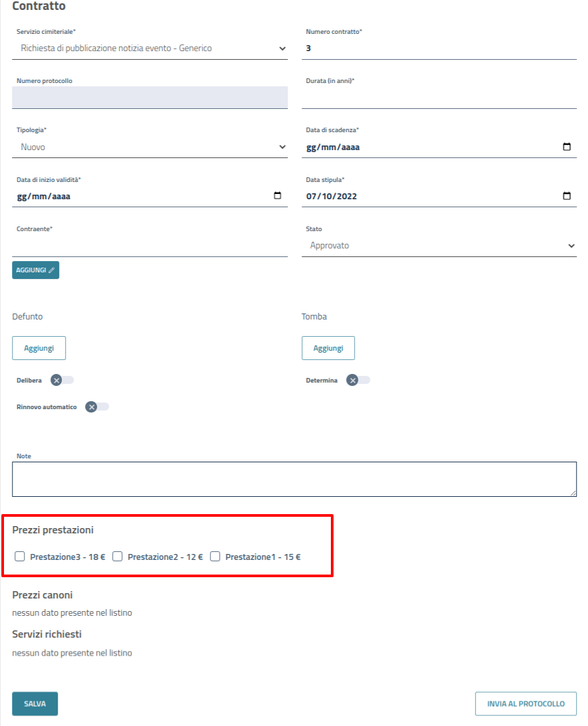
Task: Open the Stato dropdown
Action: [439, 246]
